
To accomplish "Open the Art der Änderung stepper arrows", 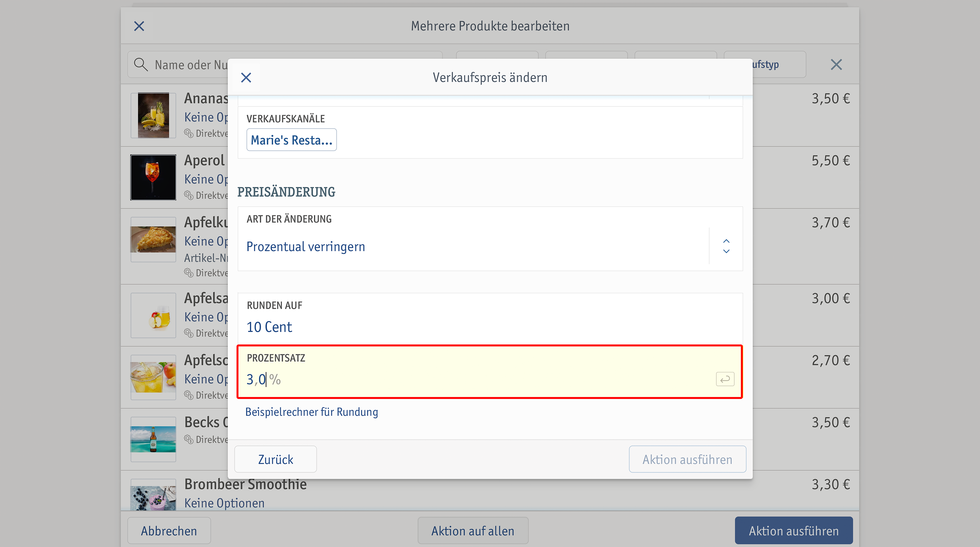I will 726,246.
